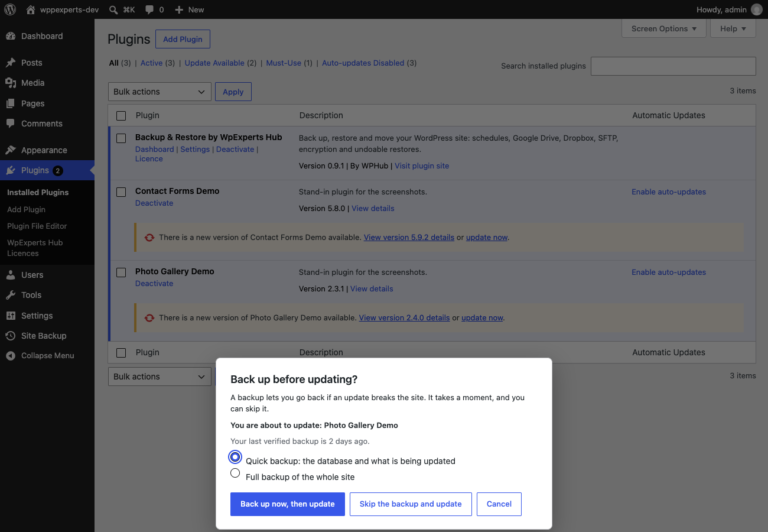Filter by Active plugins

(x=151, y=63)
